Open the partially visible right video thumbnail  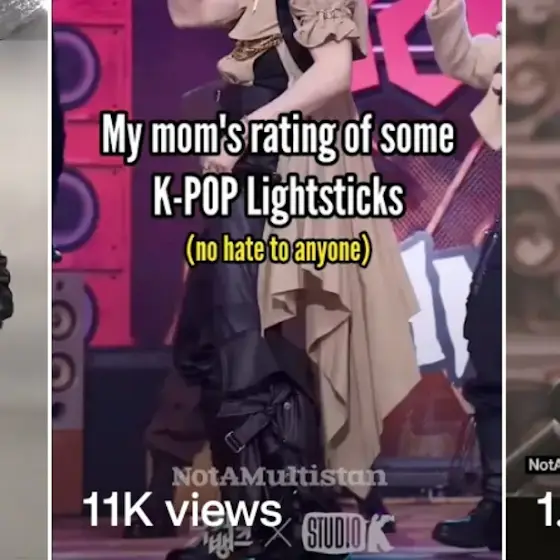[533, 280]
